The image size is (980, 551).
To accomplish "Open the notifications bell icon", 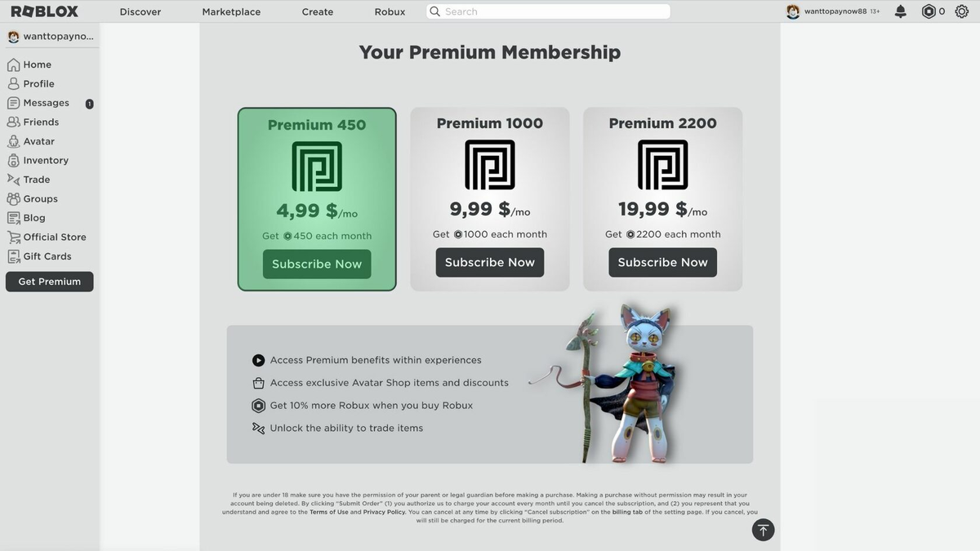I will click(900, 11).
